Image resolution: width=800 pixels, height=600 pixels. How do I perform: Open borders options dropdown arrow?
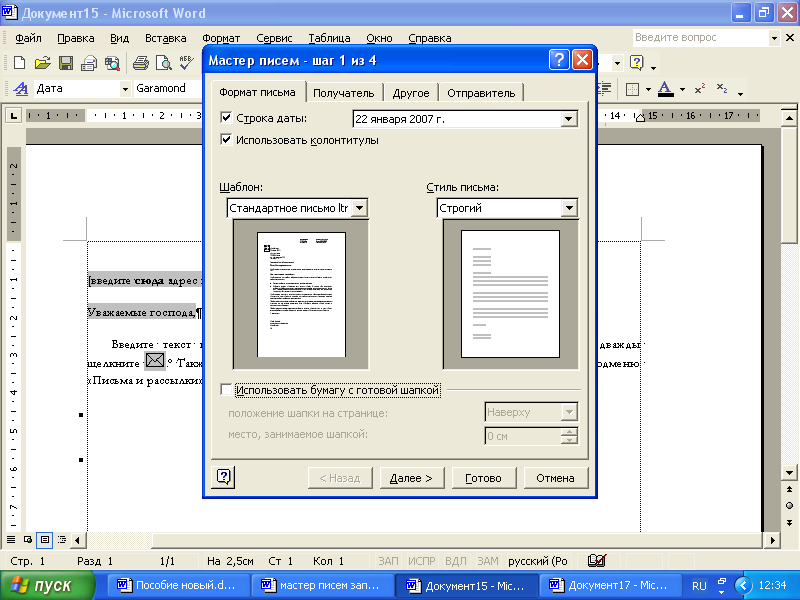(648, 89)
